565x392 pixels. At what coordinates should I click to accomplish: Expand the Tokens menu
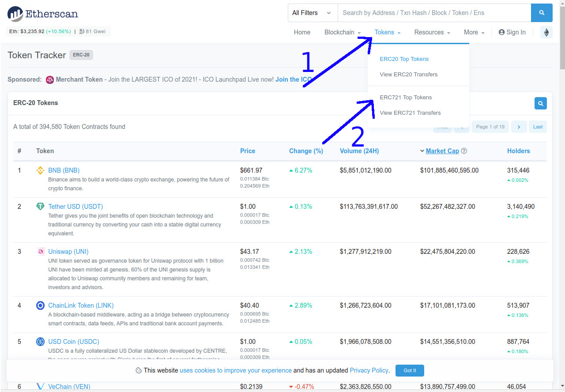point(388,32)
